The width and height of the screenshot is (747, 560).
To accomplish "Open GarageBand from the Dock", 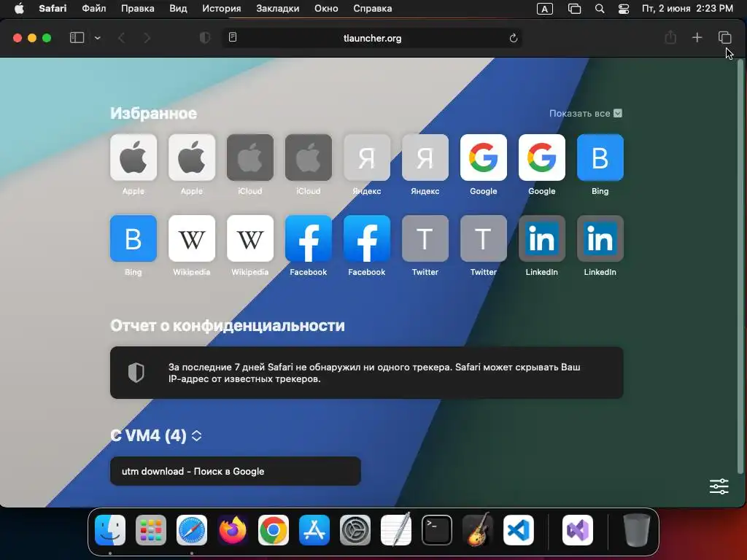I will pos(478,530).
